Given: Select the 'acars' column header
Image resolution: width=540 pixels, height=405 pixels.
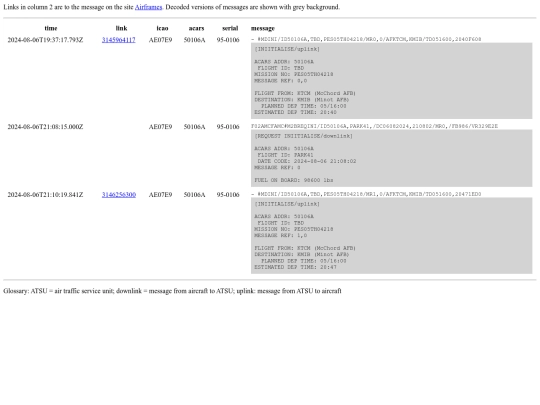Looking at the screenshot, I should pyautogui.click(x=196, y=28).
